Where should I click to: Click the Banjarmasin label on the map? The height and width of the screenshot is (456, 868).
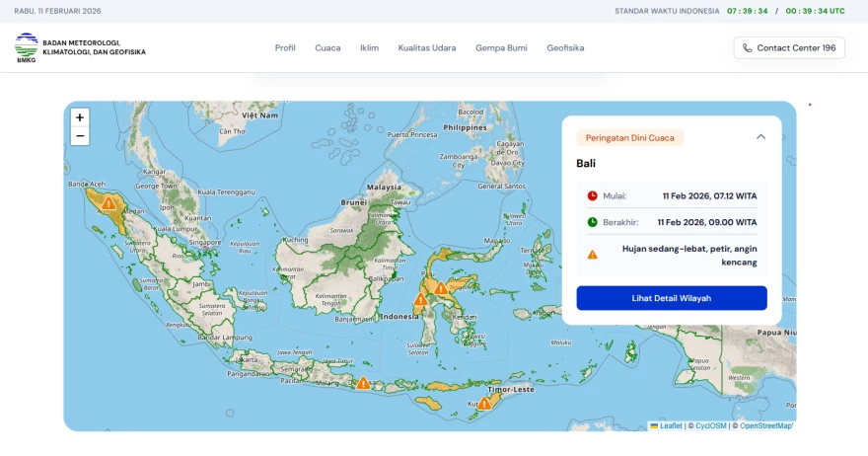point(354,319)
